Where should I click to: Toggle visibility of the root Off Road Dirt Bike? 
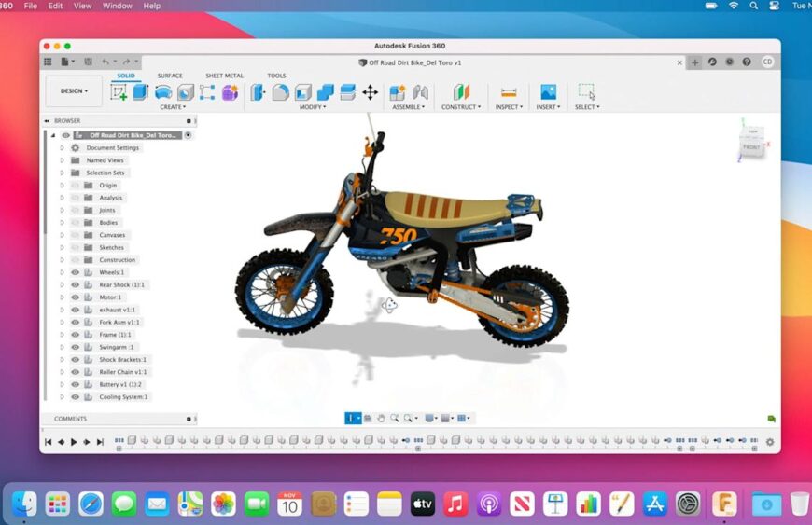click(65, 135)
